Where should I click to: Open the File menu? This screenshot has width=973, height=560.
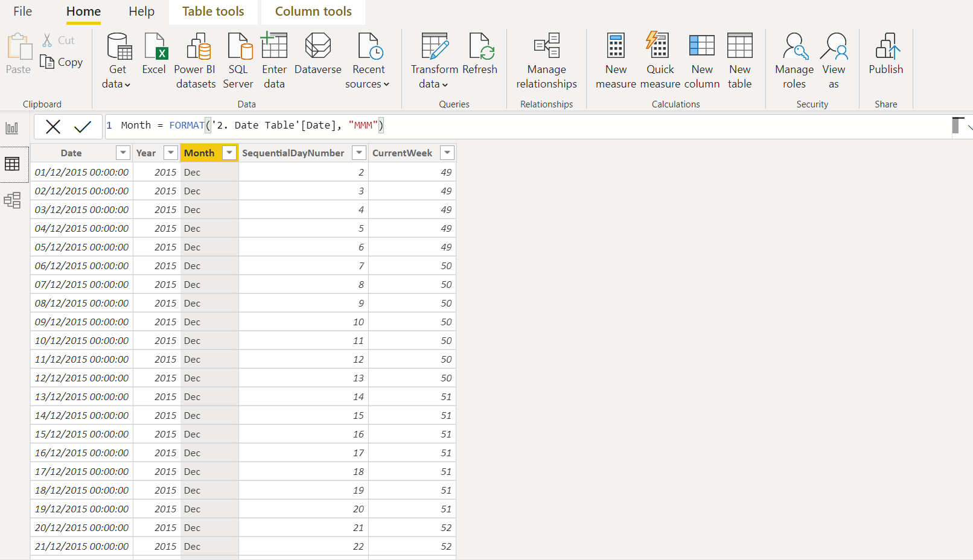tap(23, 11)
